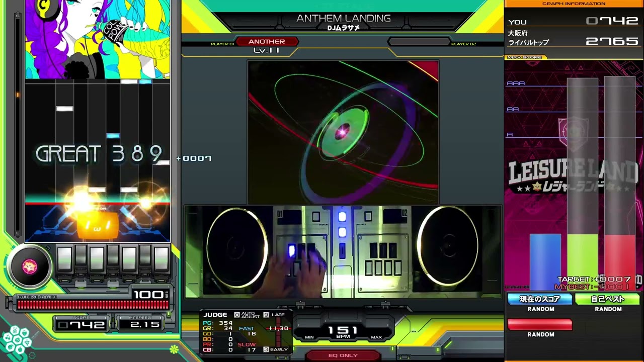This screenshot has width=644, height=362.
Task: Click the ライバルトップ score 2765
Action: [612, 41]
